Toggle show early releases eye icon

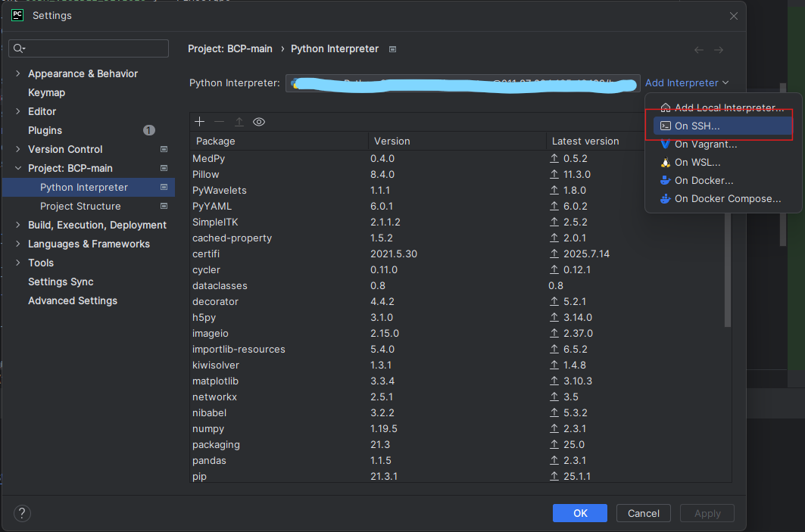point(259,122)
